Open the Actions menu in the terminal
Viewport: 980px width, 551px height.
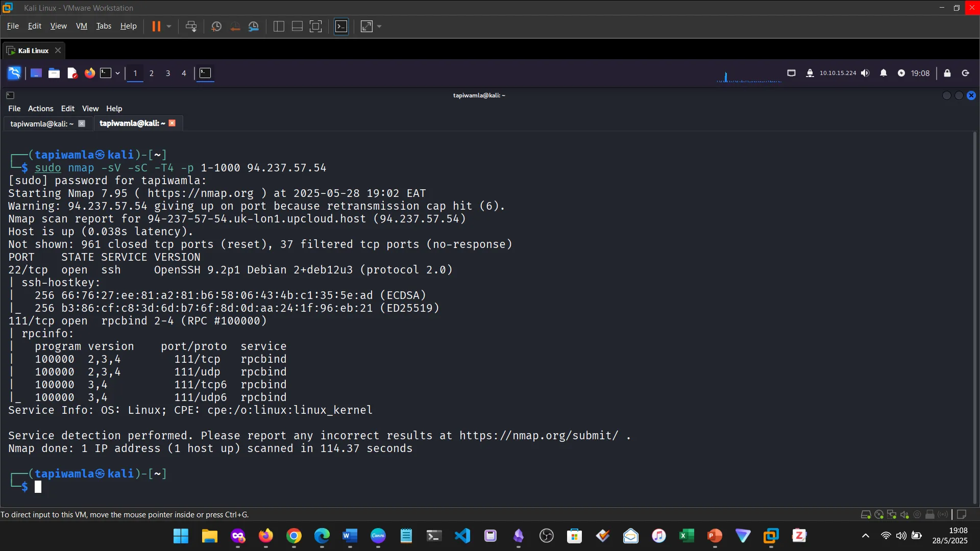40,108
